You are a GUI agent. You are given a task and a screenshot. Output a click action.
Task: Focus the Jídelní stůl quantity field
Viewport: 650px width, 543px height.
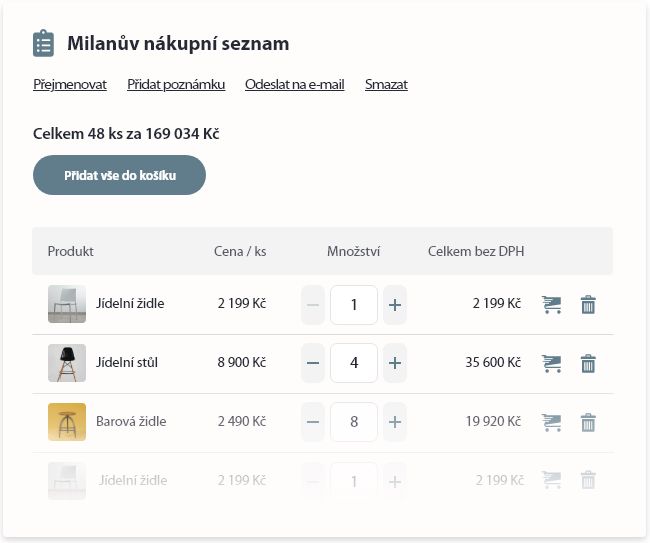click(x=354, y=363)
